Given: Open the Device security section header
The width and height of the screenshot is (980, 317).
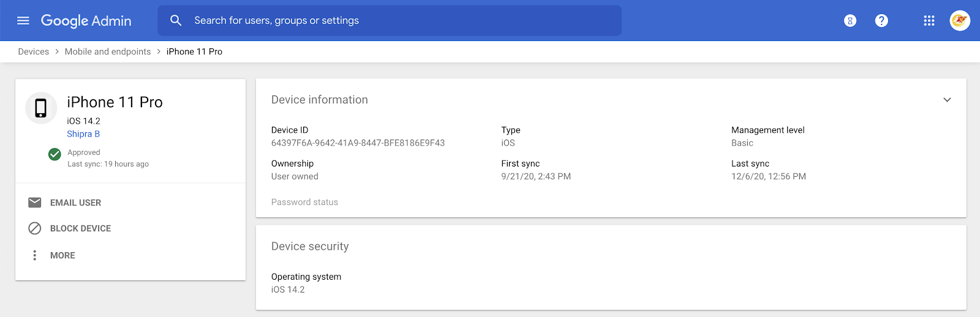Looking at the screenshot, I should coord(310,247).
